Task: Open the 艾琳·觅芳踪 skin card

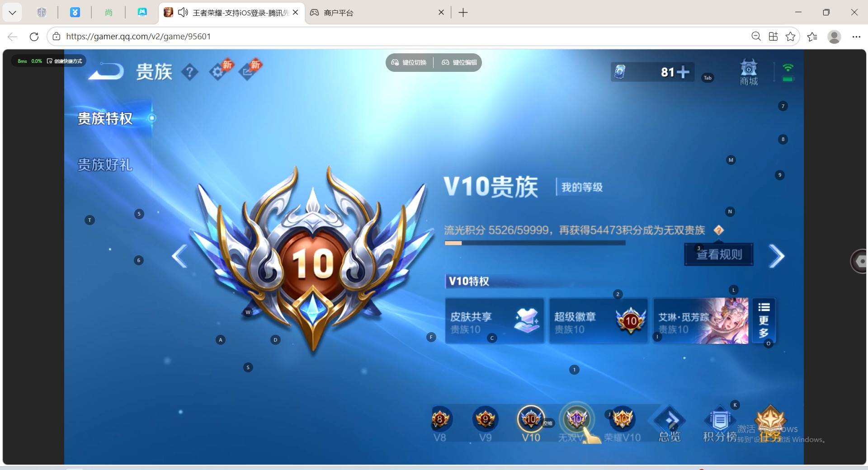Action: pos(701,321)
